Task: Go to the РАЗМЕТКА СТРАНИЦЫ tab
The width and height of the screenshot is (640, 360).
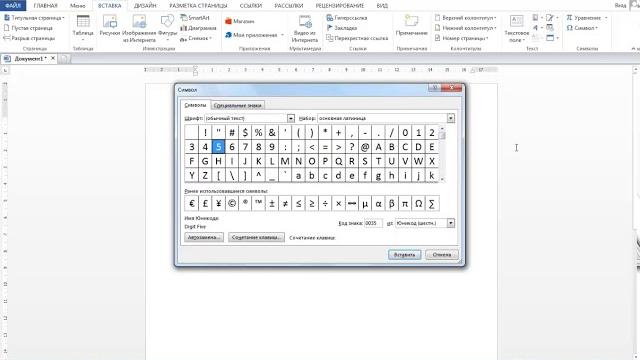Action: pos(198,6)
